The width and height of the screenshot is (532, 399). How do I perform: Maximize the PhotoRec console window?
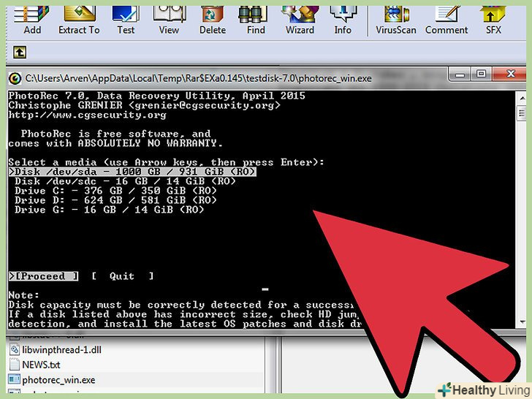point(481,75)
